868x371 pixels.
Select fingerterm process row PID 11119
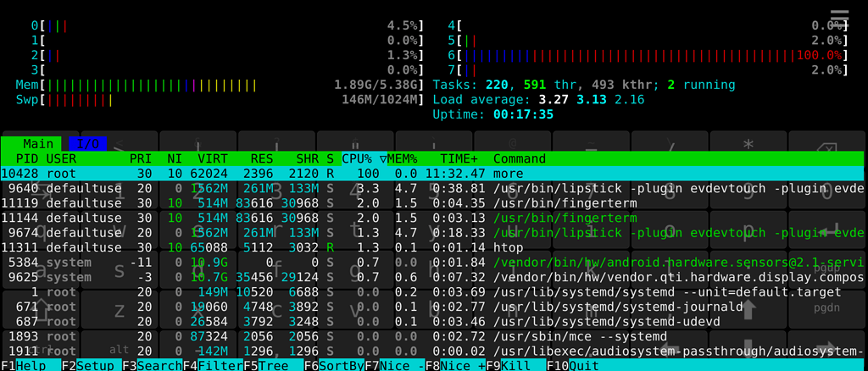(x=434, y=203)
